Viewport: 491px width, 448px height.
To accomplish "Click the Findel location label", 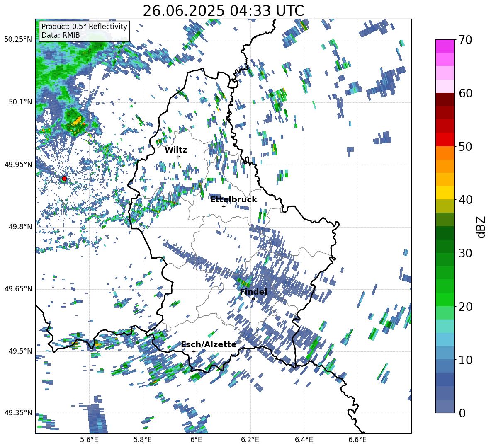I will tap(253, 292).
